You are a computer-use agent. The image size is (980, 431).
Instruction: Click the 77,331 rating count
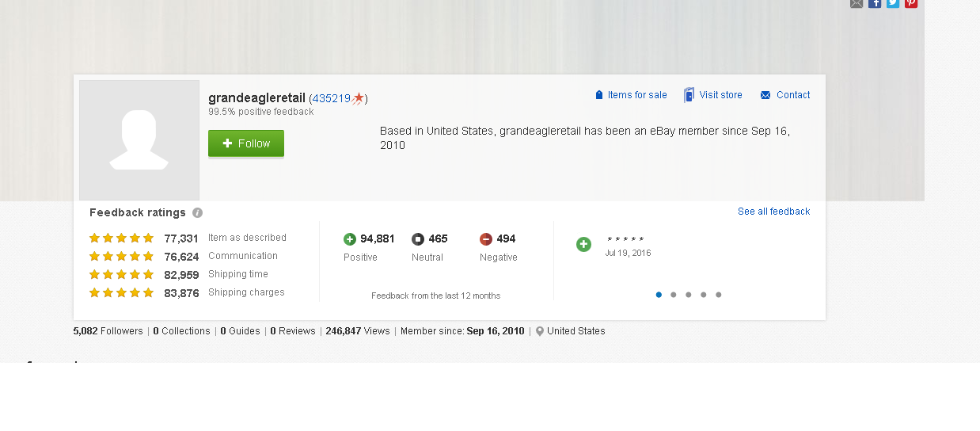pos(181,238)
